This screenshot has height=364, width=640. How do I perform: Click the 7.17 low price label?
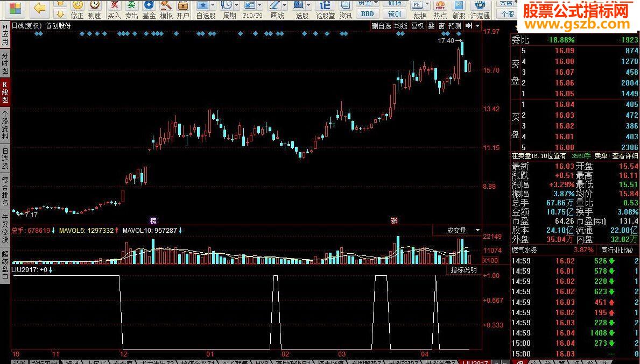31,215
